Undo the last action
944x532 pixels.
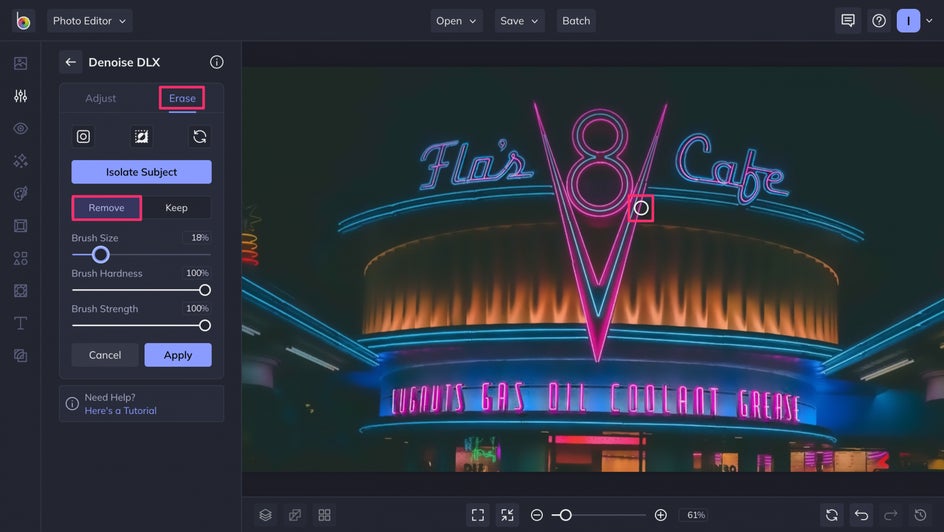coord(862,515)
